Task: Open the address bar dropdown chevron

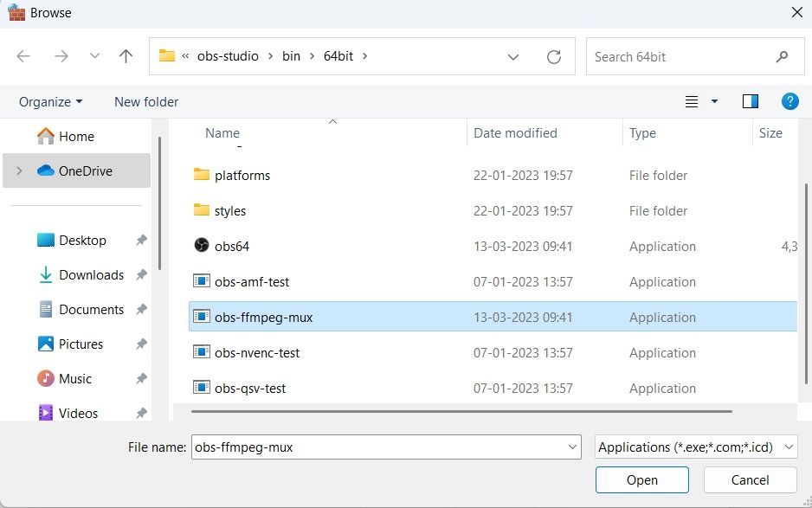Action: (x=512, y=56)
